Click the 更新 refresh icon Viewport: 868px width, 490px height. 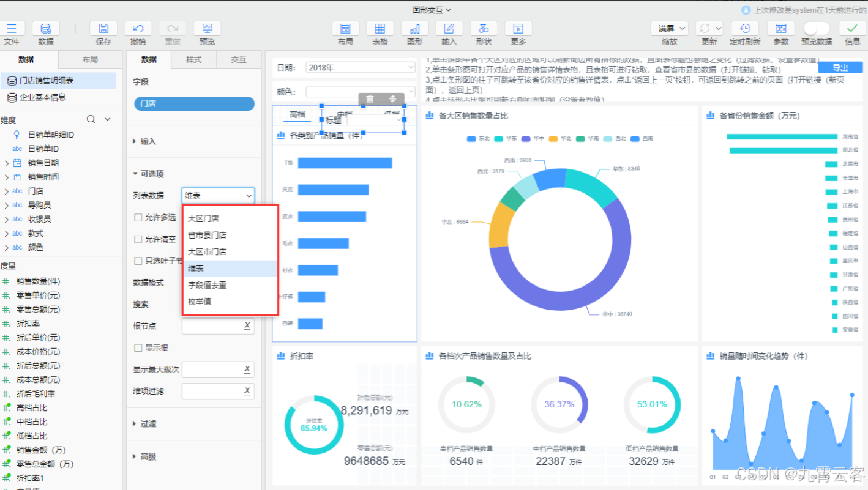(x=705, y=29)
